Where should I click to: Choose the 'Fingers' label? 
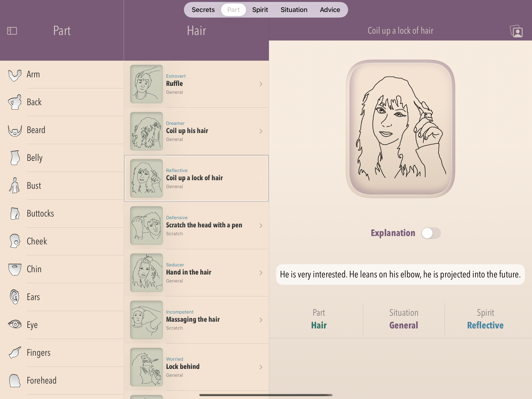coord(39,353)
